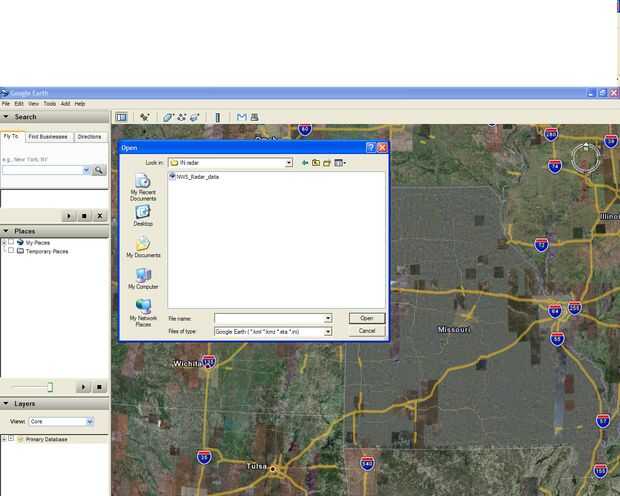This screenshot has width=620, height=496.
Task: Play the tour in Places panel
Action: (x=83, y=387)
